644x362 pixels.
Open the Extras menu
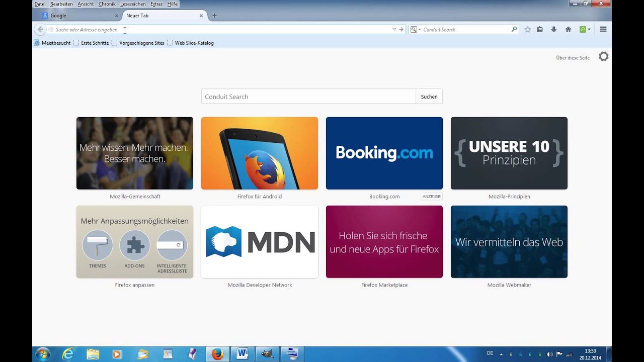[x=156, y=4]
